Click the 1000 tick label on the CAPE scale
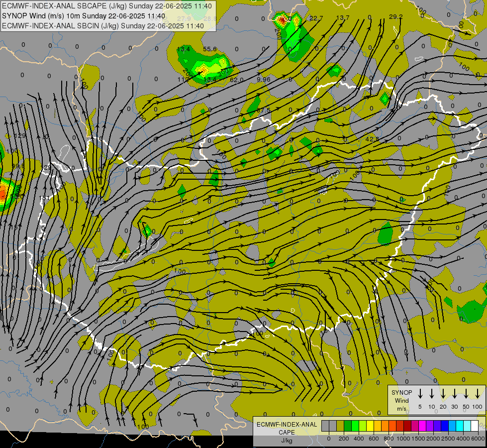The image size is (487, 448). pos(403,439)
